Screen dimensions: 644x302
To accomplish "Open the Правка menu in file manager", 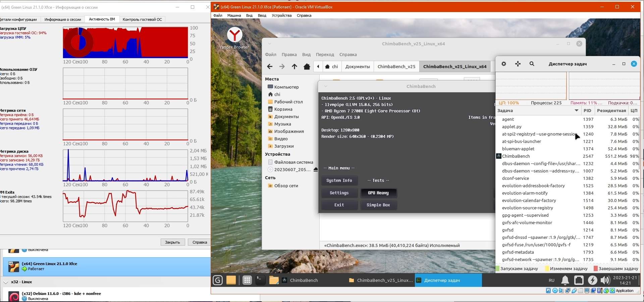I will pos(289,55).
